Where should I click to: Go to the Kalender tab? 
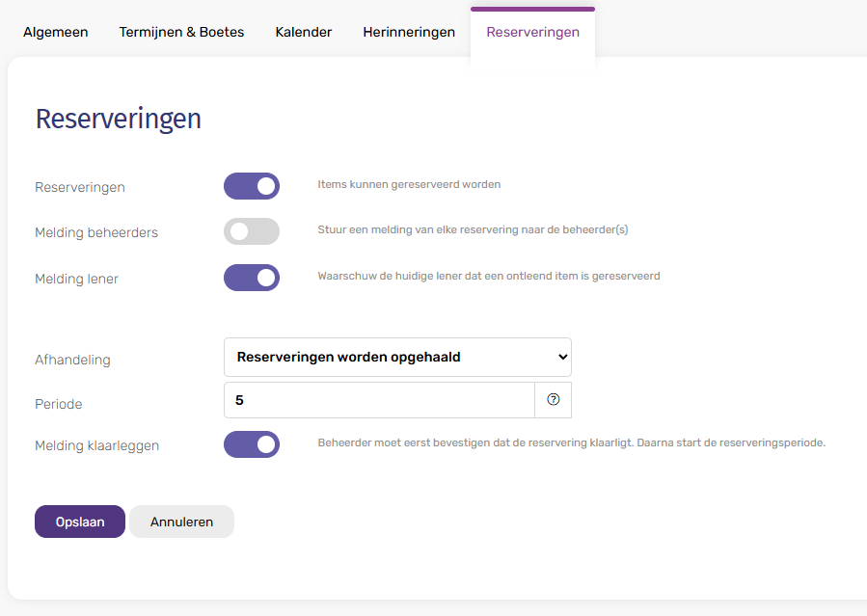(x=303, y=32)
